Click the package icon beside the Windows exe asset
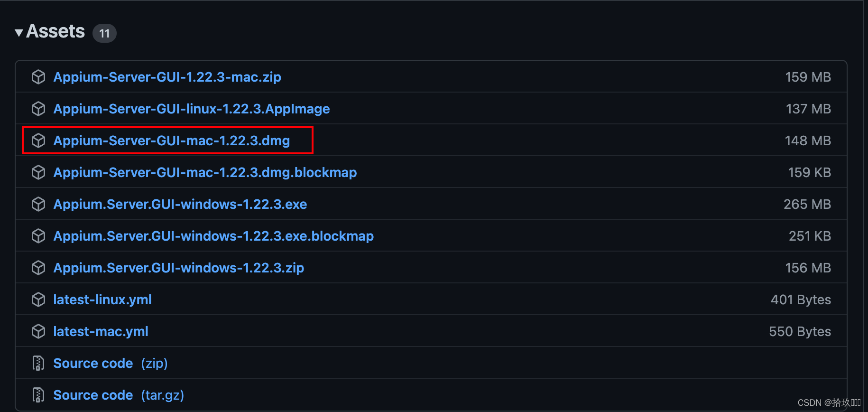 38,204
